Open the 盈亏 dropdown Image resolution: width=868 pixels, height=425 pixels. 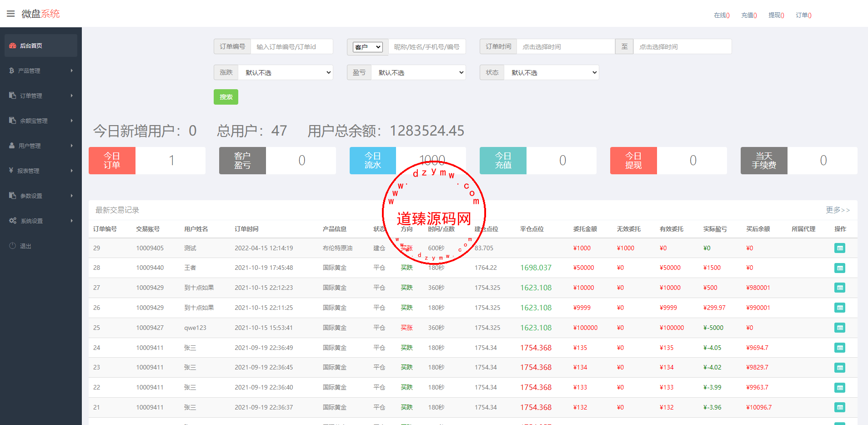click(x=418, y=72)
